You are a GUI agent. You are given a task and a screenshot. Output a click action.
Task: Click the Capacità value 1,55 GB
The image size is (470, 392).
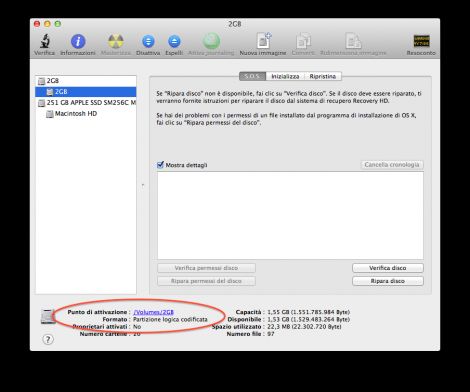tap(308, 312)
